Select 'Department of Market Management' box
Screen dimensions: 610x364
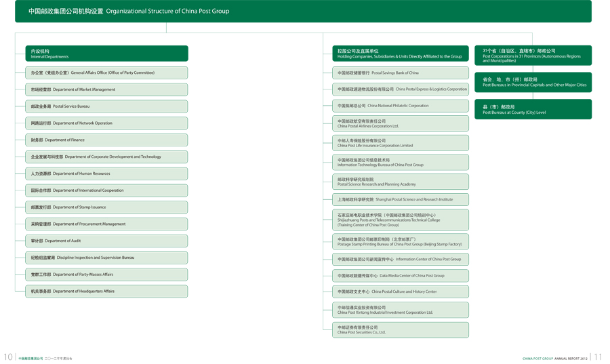click(x=106, y=89)
